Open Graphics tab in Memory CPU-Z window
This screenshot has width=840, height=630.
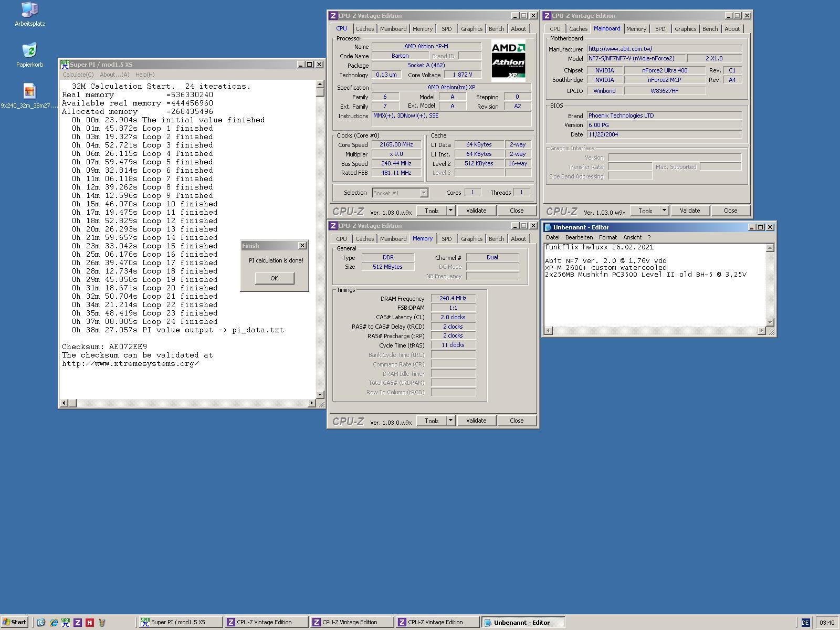[x=471, y=239]
